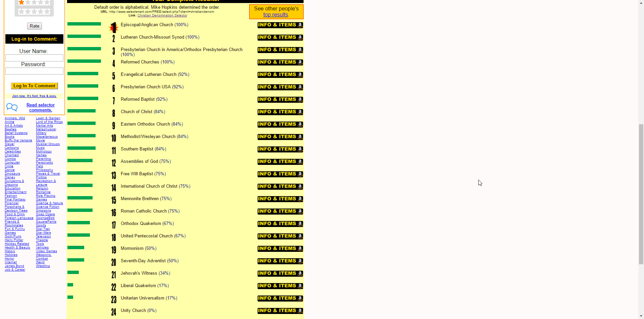Open the Christian Denomination Selector link
The height and width of the screenshot is (319, 644).
[162, 15]
